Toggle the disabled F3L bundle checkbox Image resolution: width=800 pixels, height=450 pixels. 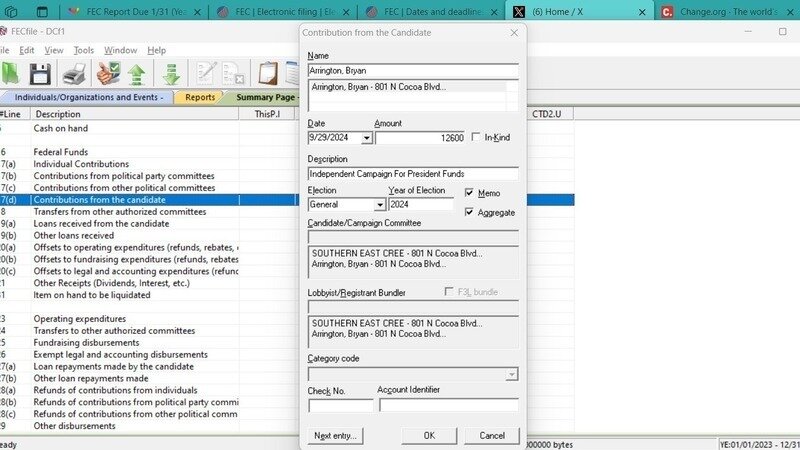(449, 291)
